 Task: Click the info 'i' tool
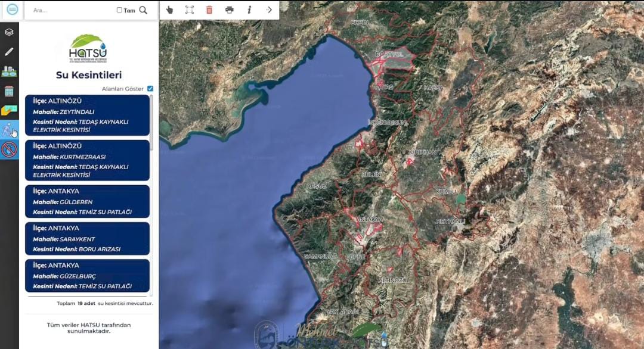point(249,10)
